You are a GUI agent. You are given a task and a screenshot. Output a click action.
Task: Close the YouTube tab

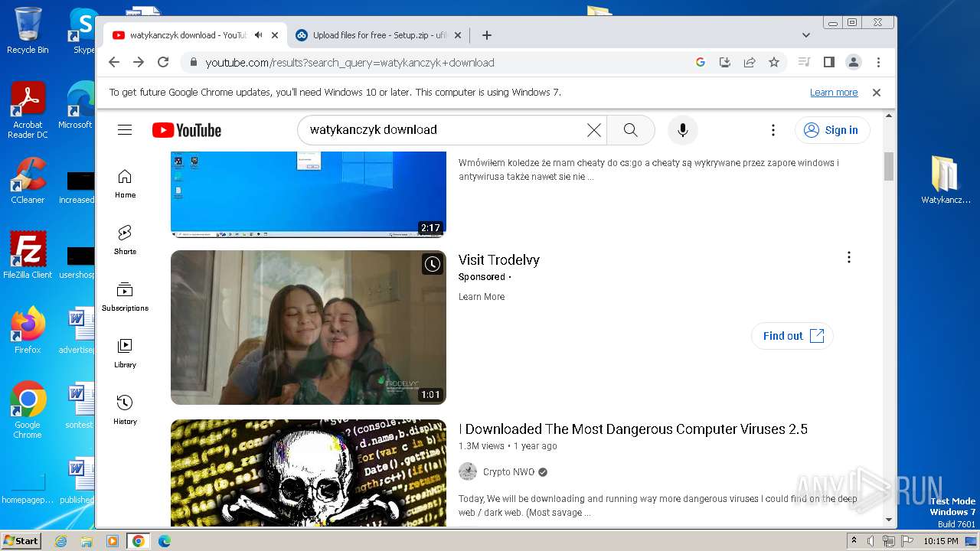coord(275,35)
